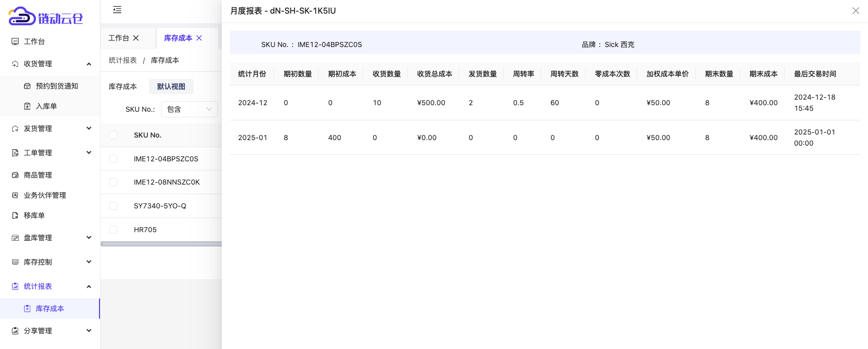Click the 2025-01 month cell
This screenshot has width=868, height=349.
pos(253,138)
